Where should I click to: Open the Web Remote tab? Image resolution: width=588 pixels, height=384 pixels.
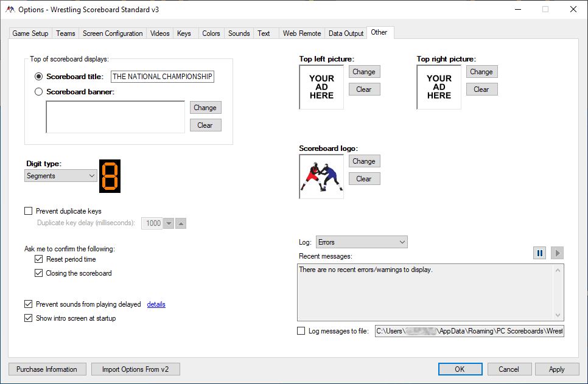coord(301,33)
